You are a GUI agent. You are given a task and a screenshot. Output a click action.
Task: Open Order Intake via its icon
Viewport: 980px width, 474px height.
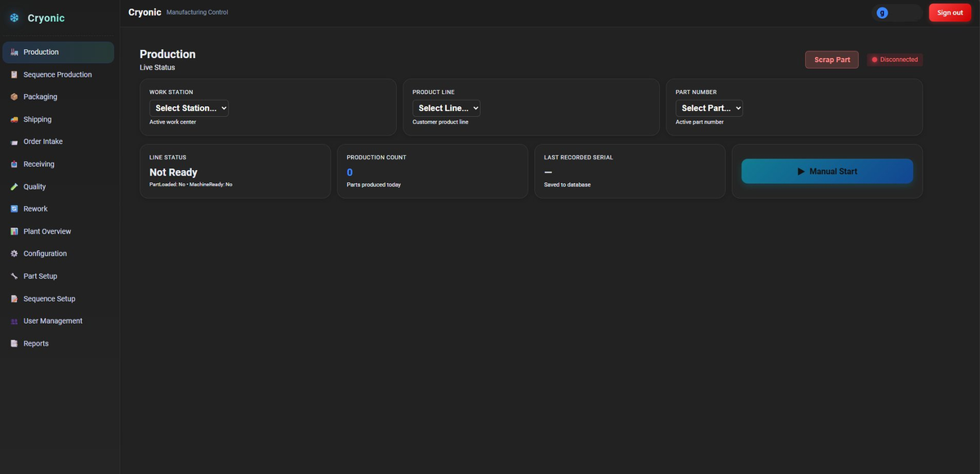pyautogui.click(x=11, y=139)
